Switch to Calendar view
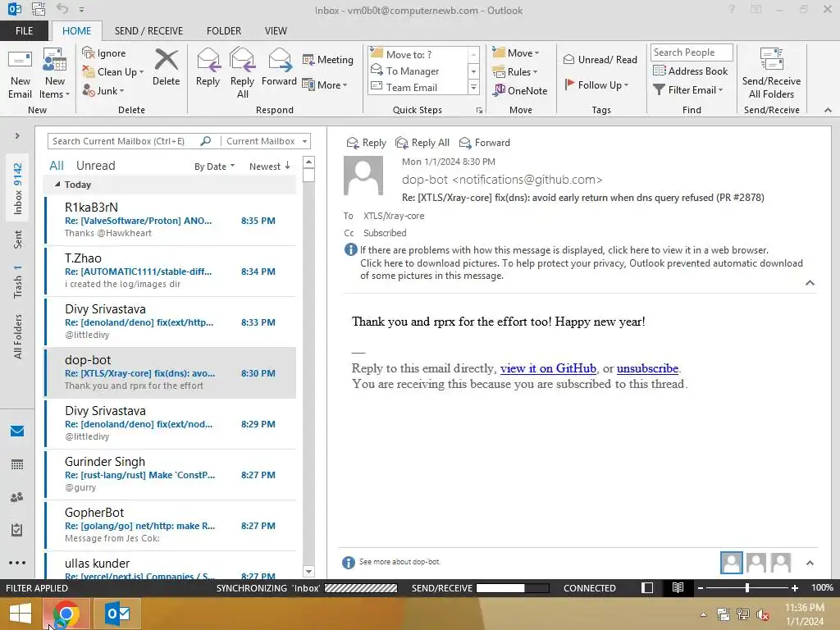This screenshot has height=630, width=840. [x=17, y=464]
